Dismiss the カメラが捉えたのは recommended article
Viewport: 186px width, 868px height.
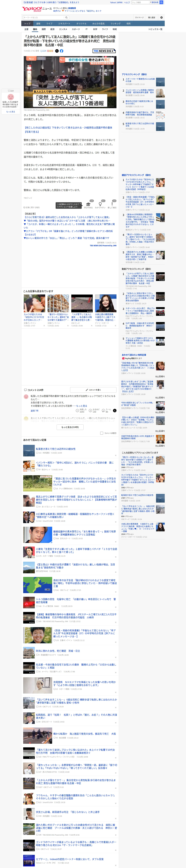coord(44,326)
